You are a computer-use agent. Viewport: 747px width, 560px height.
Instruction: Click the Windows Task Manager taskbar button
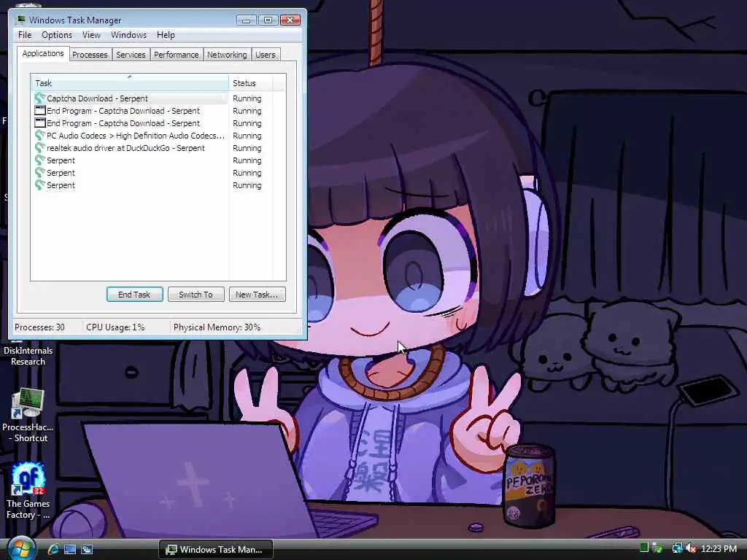coord(215,549)
